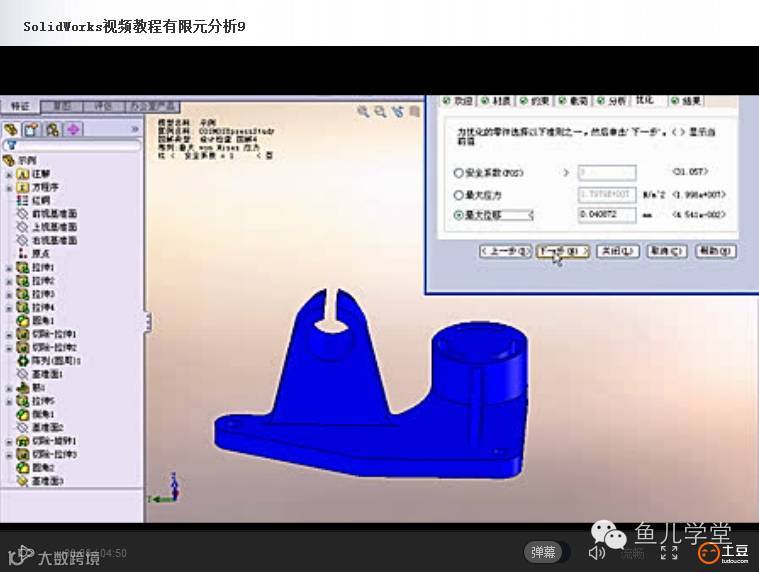
Task: Click the 上一步 back button
Action: [505, 251]
